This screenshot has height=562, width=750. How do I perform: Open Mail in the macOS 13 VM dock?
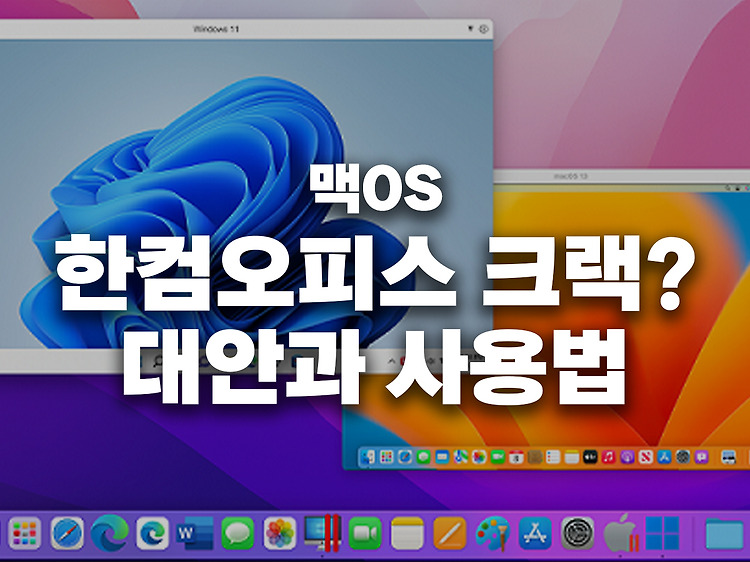pos(442,457)
